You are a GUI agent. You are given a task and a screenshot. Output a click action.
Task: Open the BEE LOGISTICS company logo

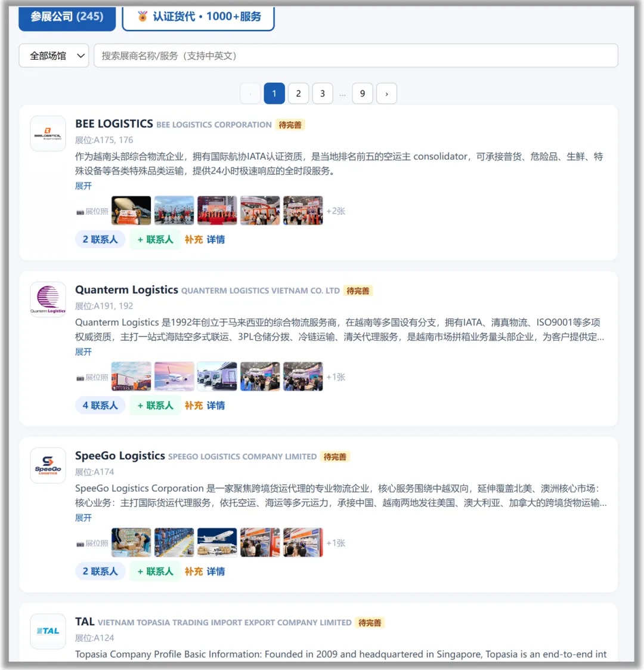(48, 133)
